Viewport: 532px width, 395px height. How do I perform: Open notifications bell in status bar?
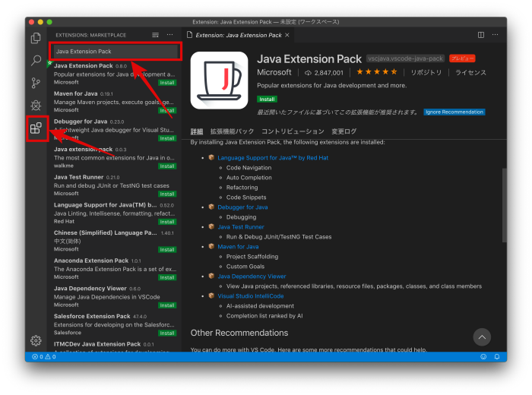click(x=497, y=357)
